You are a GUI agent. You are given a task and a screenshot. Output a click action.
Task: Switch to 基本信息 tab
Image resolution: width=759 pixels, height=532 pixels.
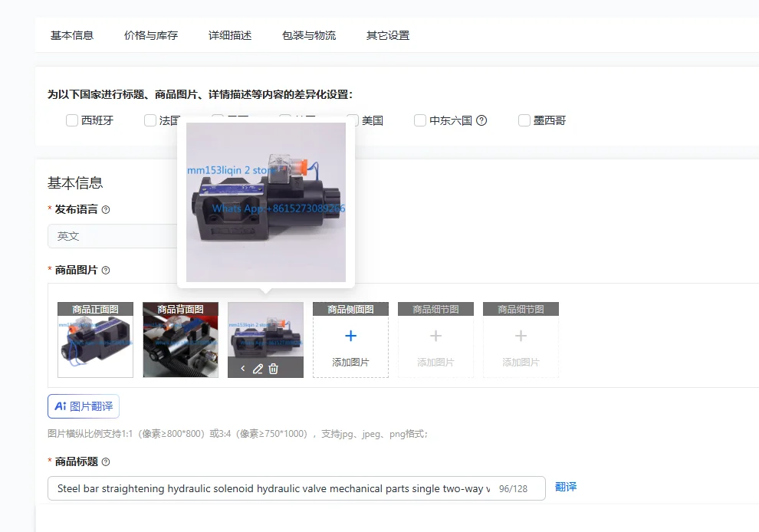72,35
